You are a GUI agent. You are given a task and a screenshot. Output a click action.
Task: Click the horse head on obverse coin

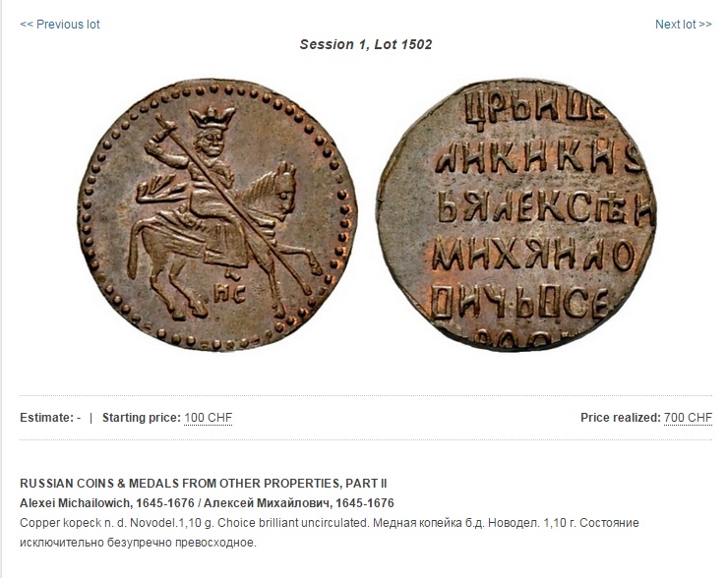click(281, 190)
